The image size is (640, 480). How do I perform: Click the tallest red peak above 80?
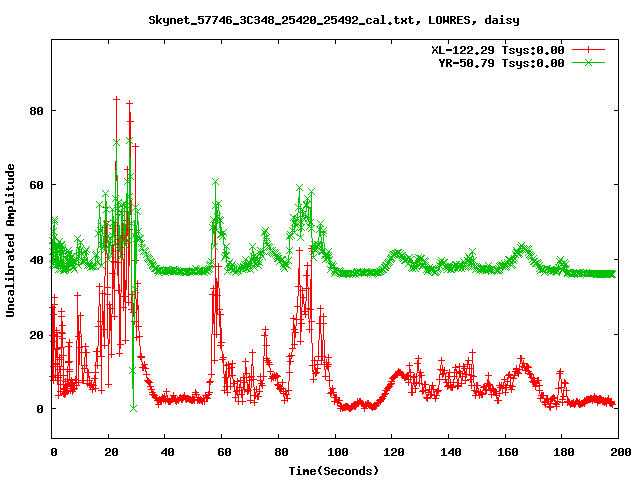coord(116,99)
